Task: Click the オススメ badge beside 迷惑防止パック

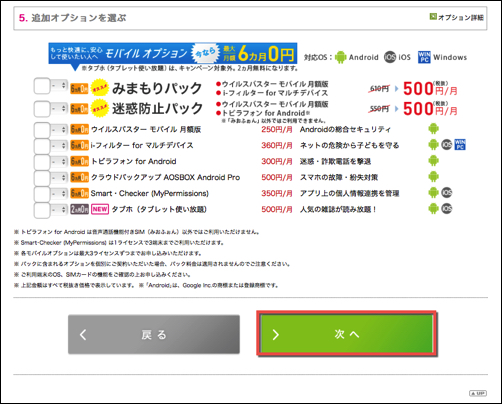Action: pos(100,109)
